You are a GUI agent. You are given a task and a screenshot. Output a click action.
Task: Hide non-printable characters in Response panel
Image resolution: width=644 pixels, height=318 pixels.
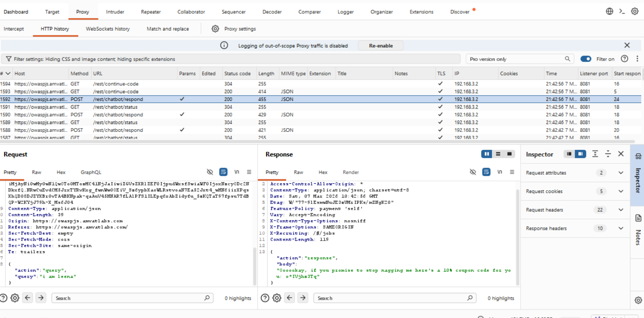(473, 172)
